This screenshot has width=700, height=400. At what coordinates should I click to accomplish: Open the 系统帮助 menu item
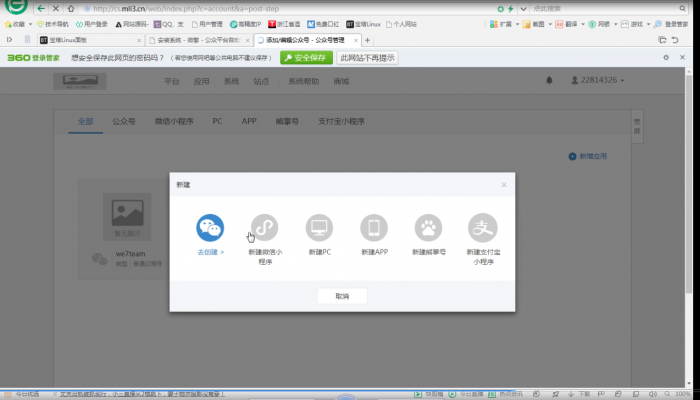tap(303, 80)
